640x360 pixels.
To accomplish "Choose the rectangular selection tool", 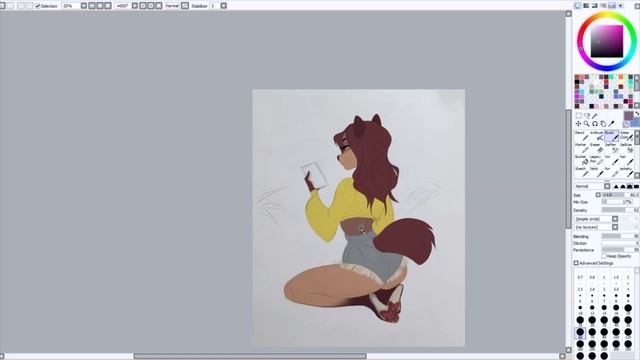I will coord(578,116).
